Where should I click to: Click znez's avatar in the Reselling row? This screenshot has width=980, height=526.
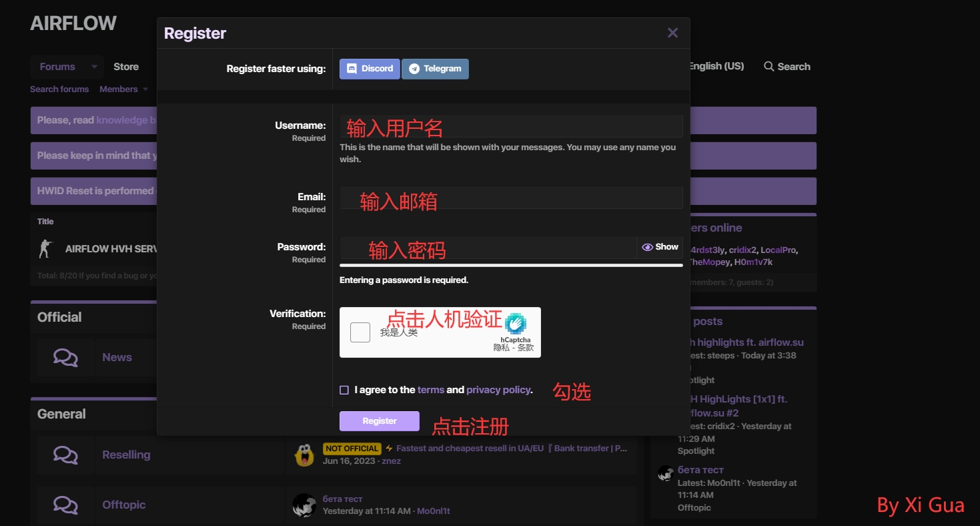click(304, 455)
